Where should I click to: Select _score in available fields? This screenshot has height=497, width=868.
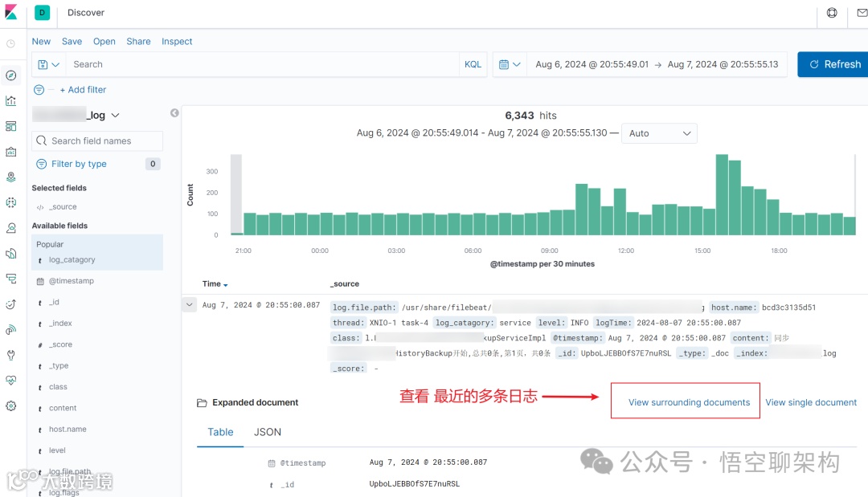coord(60,344)
